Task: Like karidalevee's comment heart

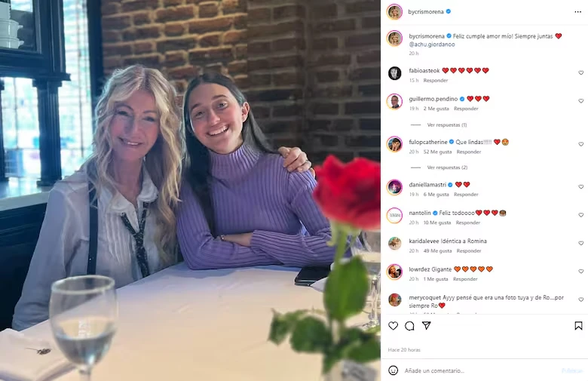Action: [x=581, y=243]
